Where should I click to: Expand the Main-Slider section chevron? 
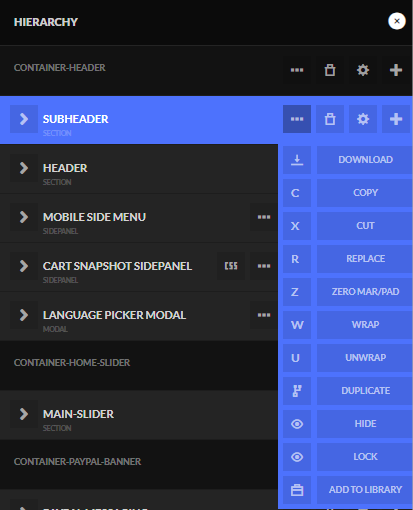(x=24, y=414)
